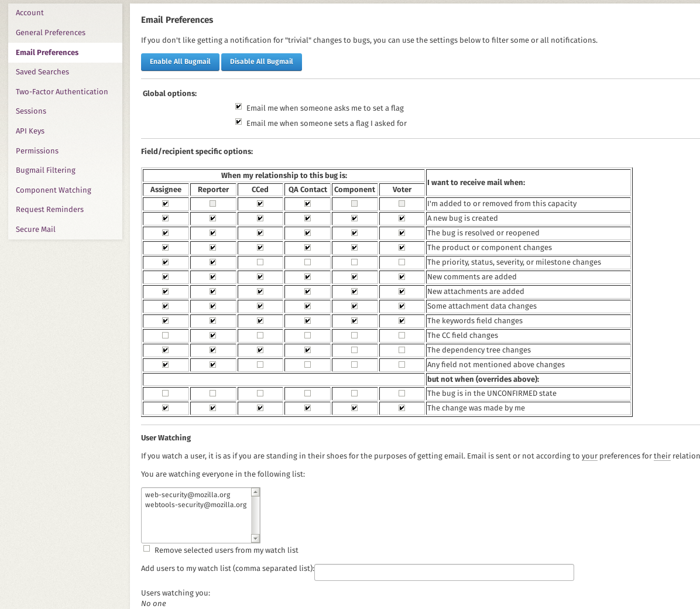This screenshot has width=700, height=609.
Task: Check Remove selected users from my watch list
Action: click(146, 549)
